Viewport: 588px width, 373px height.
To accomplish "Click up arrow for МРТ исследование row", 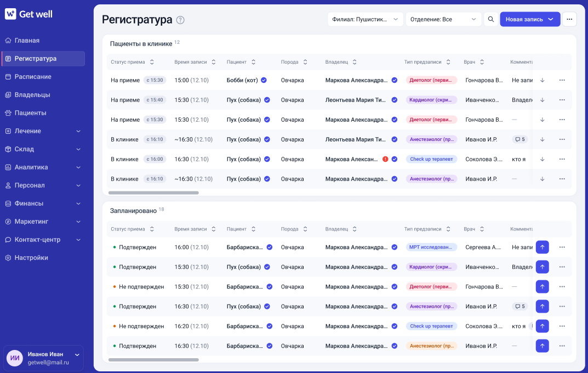I will (543, 247).
